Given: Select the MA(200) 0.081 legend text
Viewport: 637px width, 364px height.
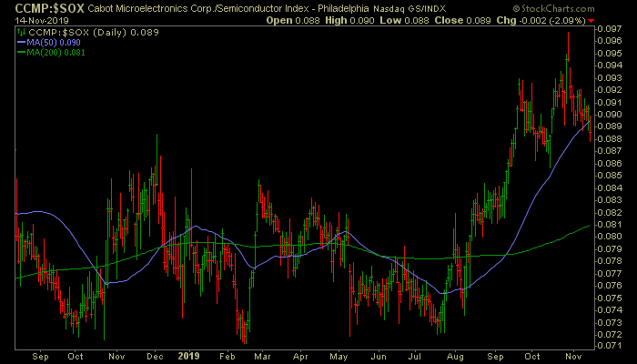Looking at the screenshot, I should pos(56,53).
